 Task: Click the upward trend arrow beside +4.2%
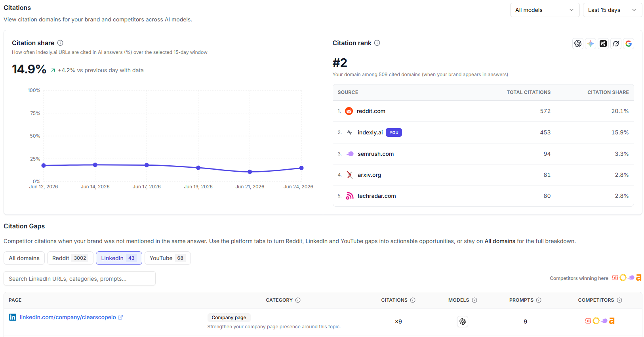point(53,70)
